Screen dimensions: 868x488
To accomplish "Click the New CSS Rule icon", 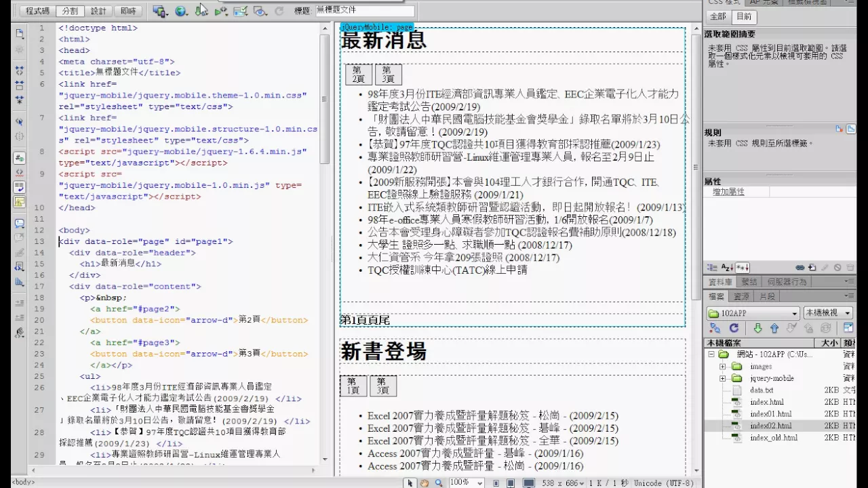I will tap(812, 268).
